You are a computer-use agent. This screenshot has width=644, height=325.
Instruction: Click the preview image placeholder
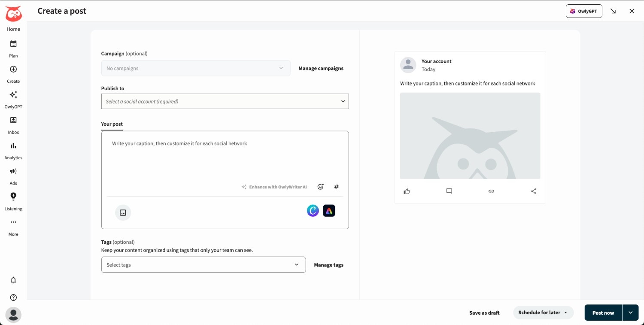[470, 136]
